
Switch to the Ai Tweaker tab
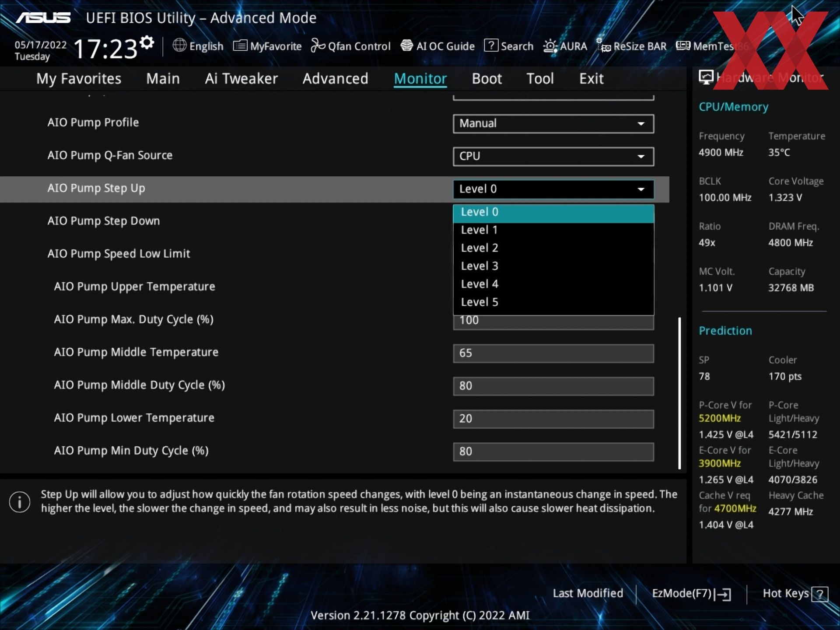(241, 79)
